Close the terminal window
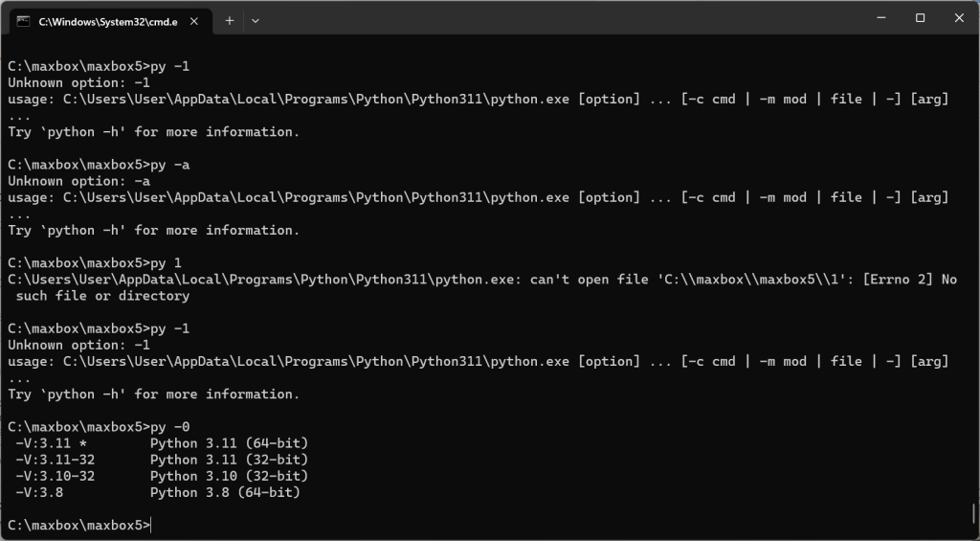 tap(959, 17)
